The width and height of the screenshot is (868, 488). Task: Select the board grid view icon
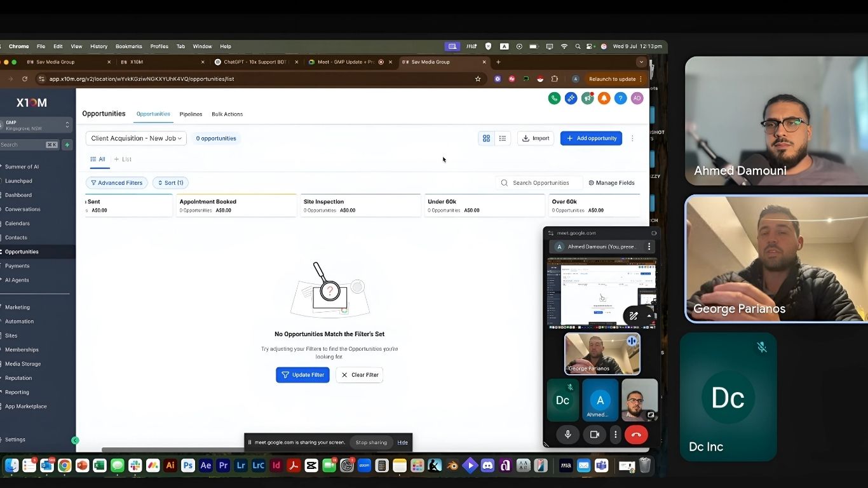(x=486, y=139)
